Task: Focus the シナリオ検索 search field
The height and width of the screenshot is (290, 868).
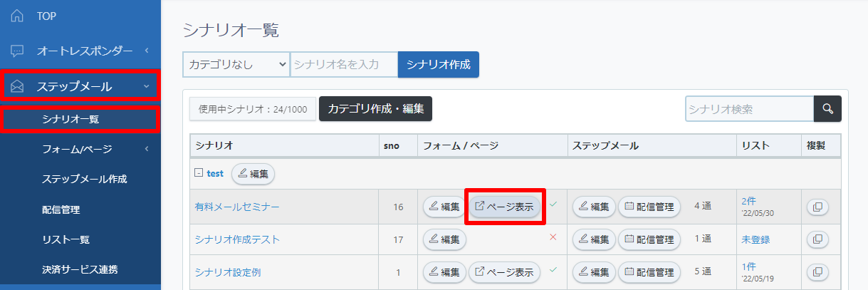Action: 749,109
